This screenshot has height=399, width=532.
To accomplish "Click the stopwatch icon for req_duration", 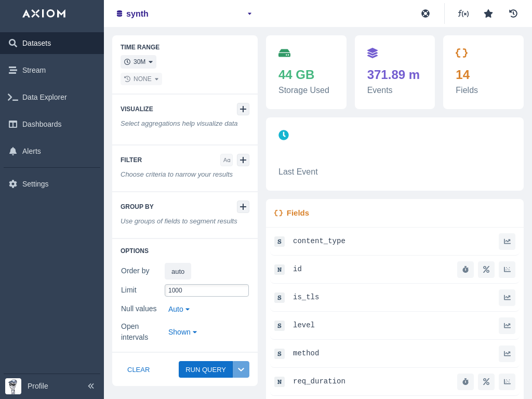I will pyautogui.click(x=465, y=382).
